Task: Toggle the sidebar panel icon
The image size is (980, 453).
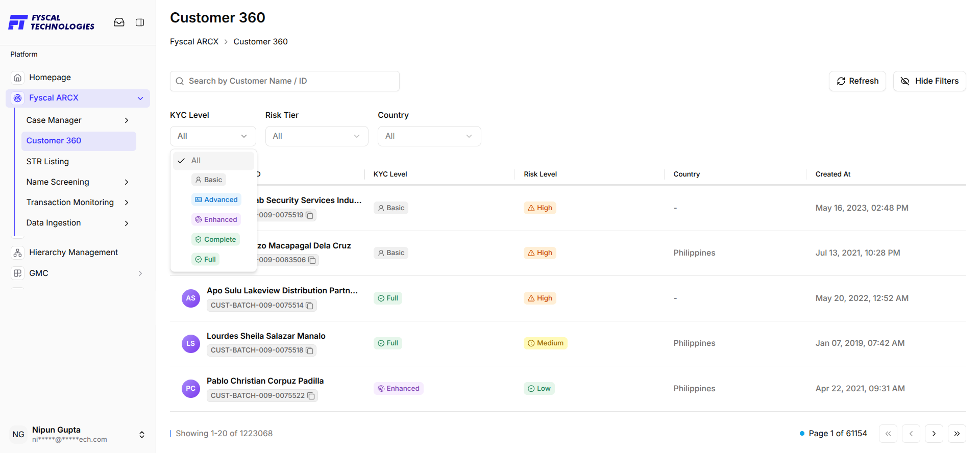Action: (x=140, y=22)
